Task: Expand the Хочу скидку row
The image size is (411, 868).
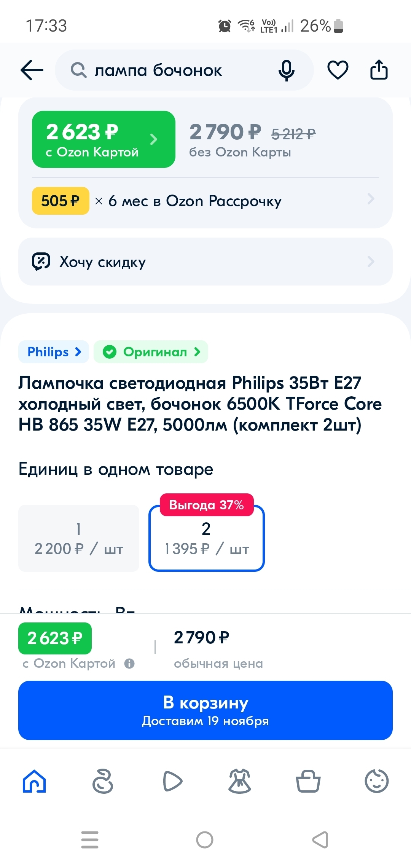Action: point(205,262)
